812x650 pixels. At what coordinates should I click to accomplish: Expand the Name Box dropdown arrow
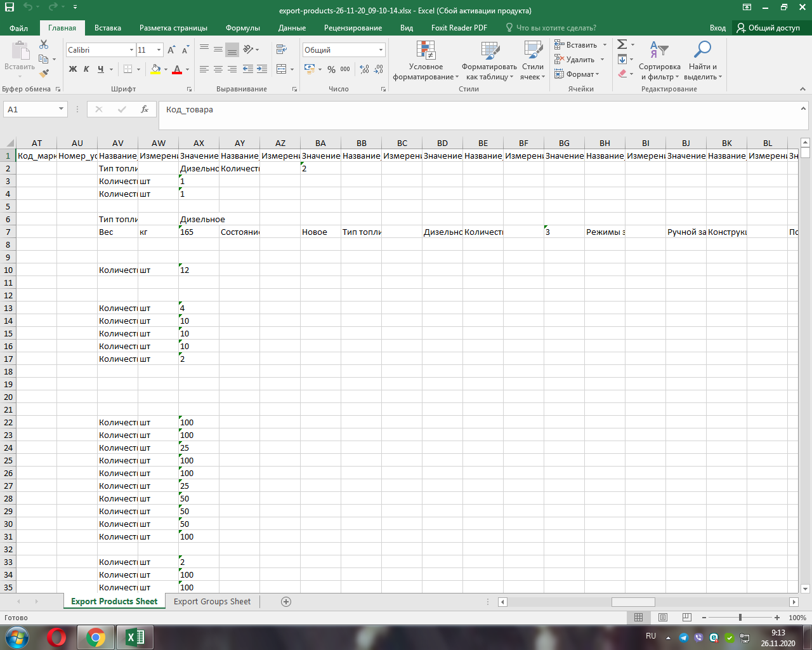[61, 109]
